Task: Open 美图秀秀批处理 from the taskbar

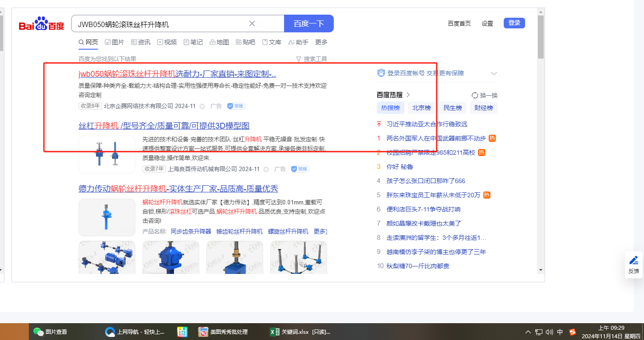Action: (x=223, y=332)
